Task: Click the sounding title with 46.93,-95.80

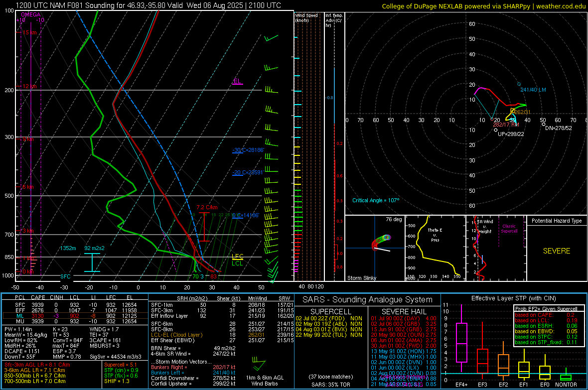Action: [x=148, y=5]
